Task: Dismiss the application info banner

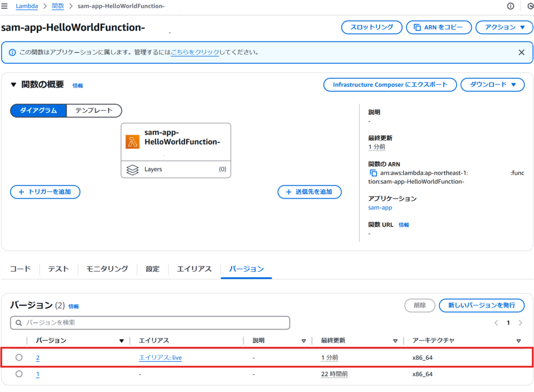Action: pos(521,53)
